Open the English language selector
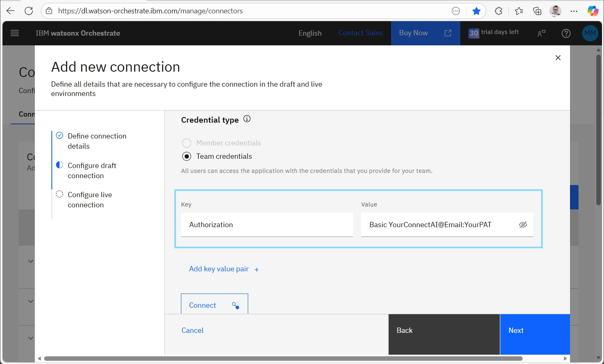The height and width of the screenshot is (364, 604). [x=310, y=33]
